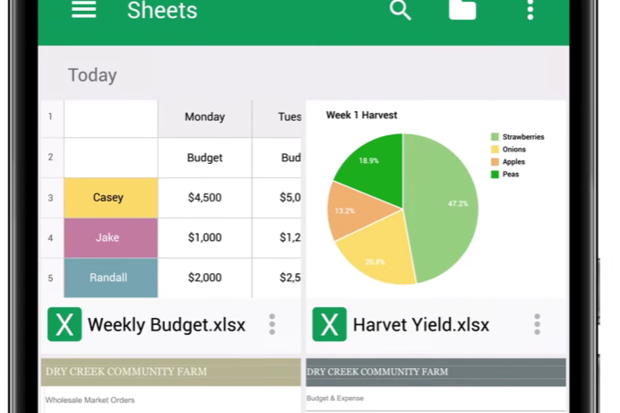Click the Peas legend color swatch
The height and width of the screenshot is (413, 620).
click(x=495, y=174)
